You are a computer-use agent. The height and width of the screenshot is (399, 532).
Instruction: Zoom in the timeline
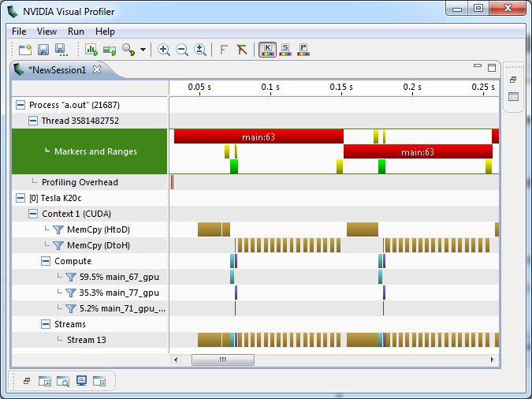(x=164, y=50)
